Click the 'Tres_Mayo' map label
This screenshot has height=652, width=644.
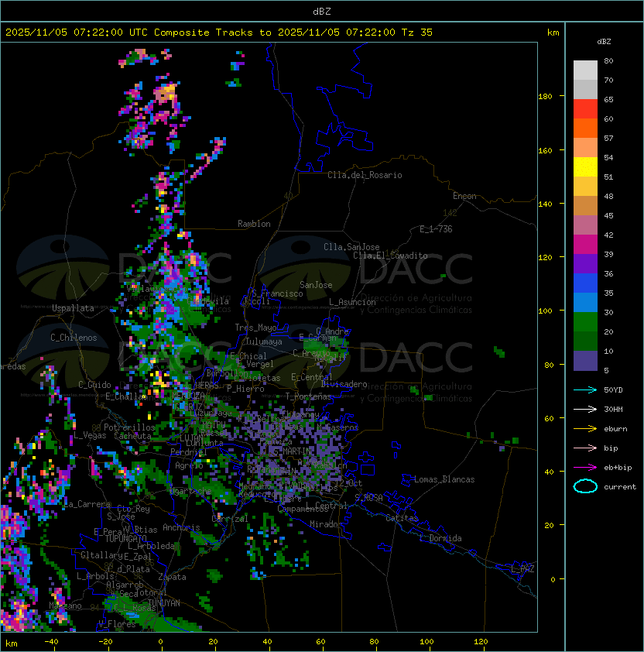point(255,328)
